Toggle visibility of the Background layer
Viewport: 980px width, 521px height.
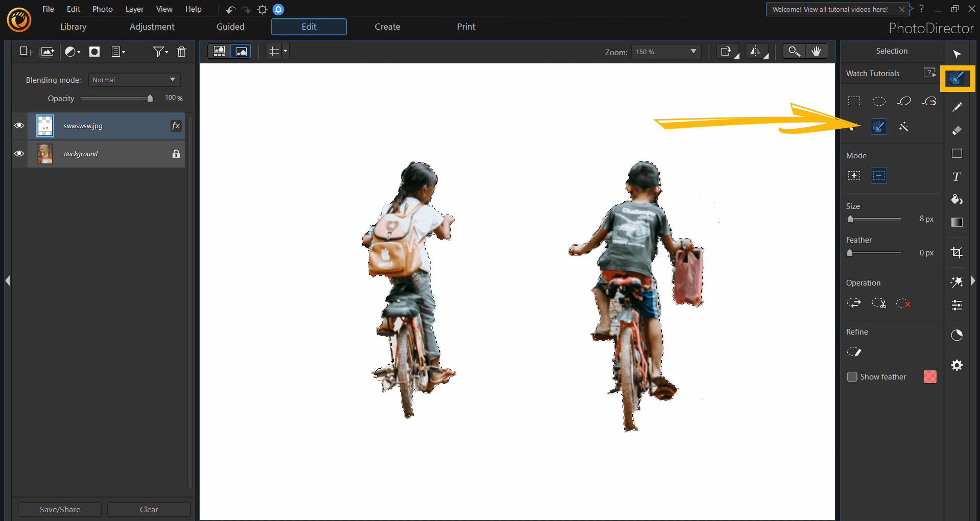(x=19, y=154)
